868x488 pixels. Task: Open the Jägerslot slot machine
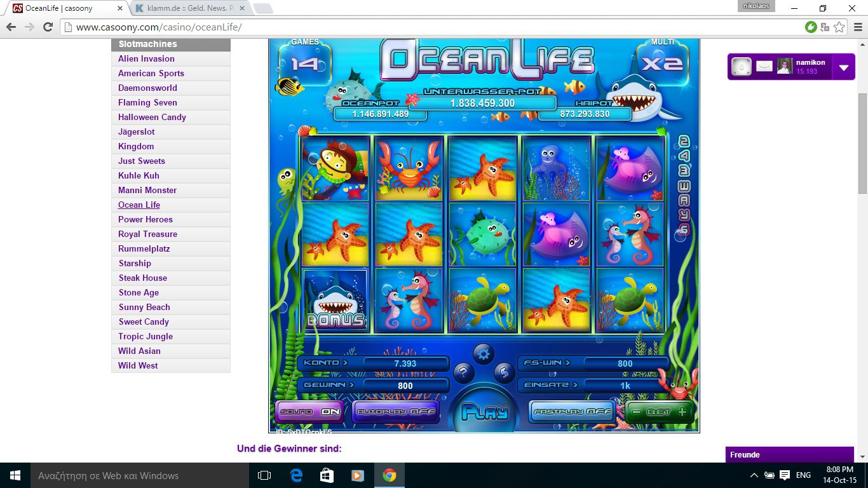click(171, 132)
